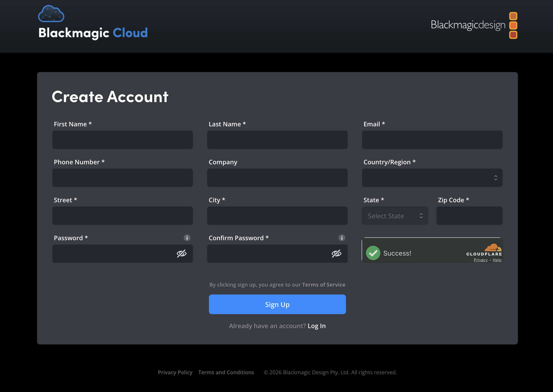Viewport: 553px width, 392px height.
Task: Click Cloudflare's Help link
Action: click(497, 260)
